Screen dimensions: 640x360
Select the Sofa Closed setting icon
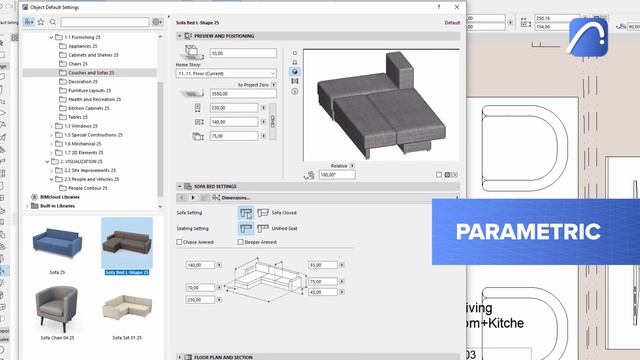pos(262,213)
